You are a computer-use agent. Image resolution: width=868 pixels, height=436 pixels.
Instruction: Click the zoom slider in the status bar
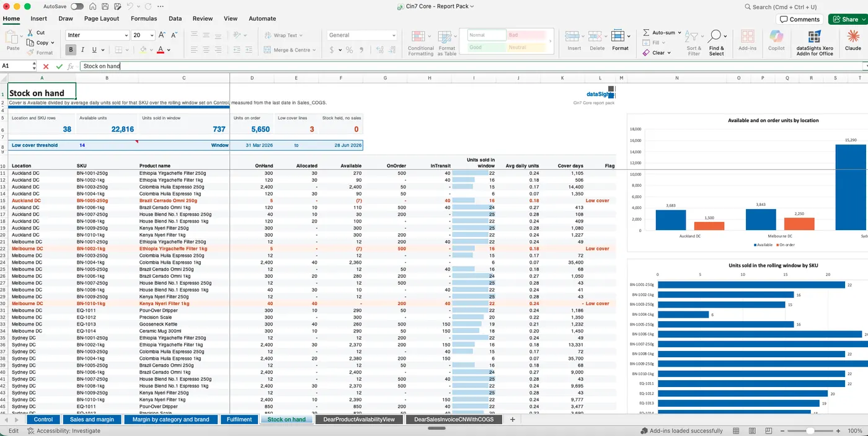[x=810, y=430]
